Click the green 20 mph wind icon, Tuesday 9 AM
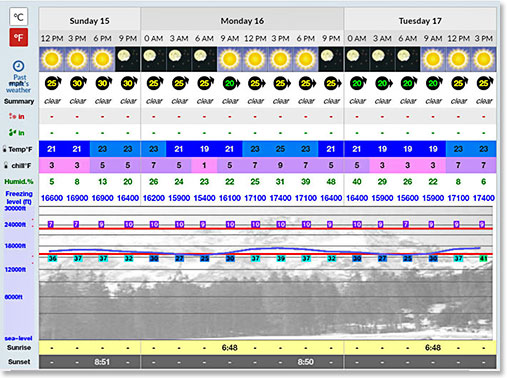This screenshot has width=507, height=378. [x=434, y=83]
